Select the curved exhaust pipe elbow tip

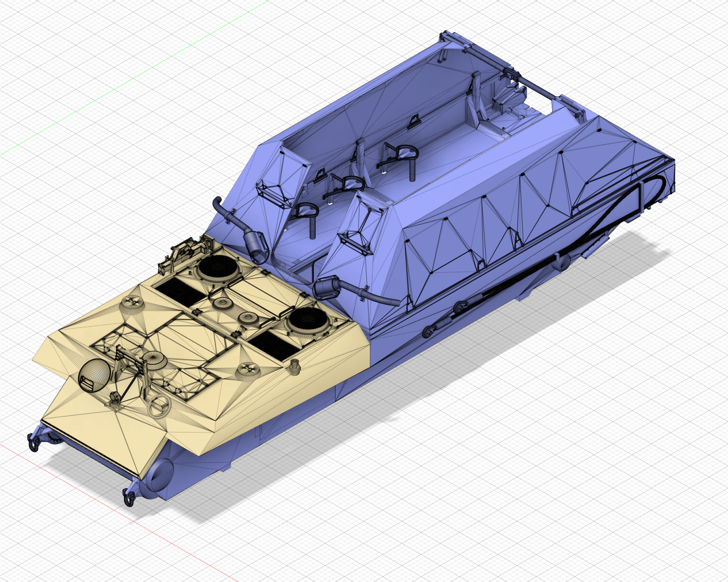point(217,204)
